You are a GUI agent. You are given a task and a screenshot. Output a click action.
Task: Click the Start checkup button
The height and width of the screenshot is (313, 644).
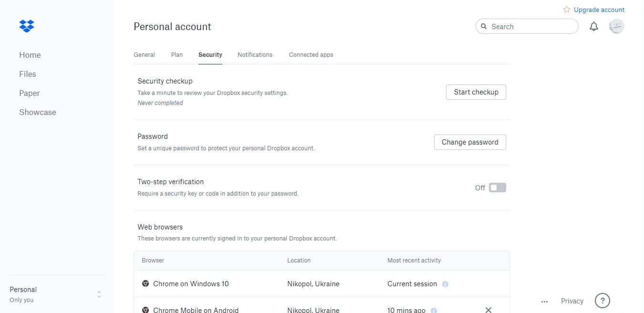point(476,92)
